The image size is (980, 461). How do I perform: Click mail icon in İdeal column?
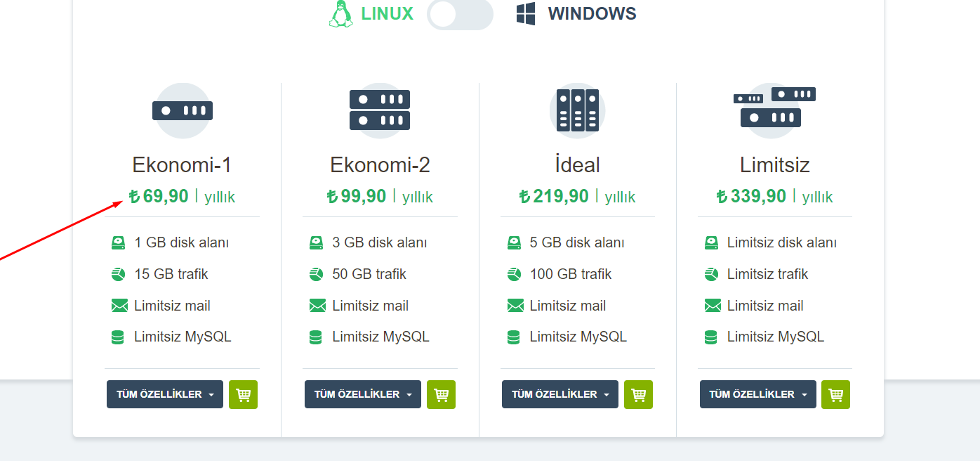(516, 306)
